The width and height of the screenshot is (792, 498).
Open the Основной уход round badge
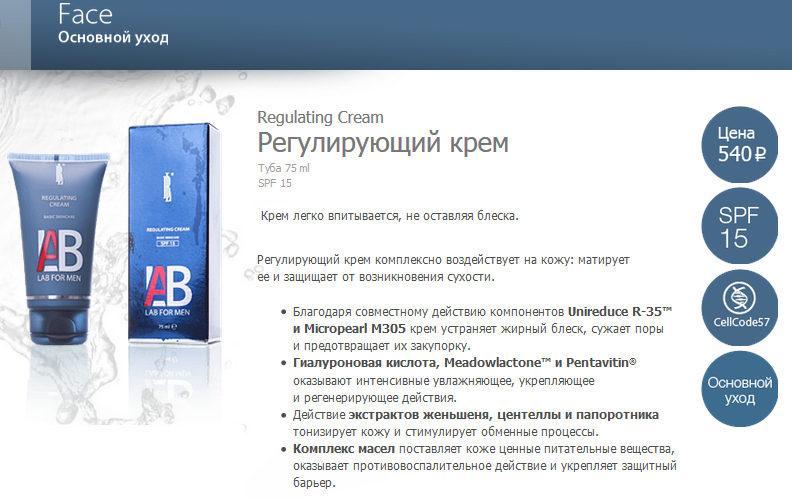pyautogui.click(x=739, y=389)
